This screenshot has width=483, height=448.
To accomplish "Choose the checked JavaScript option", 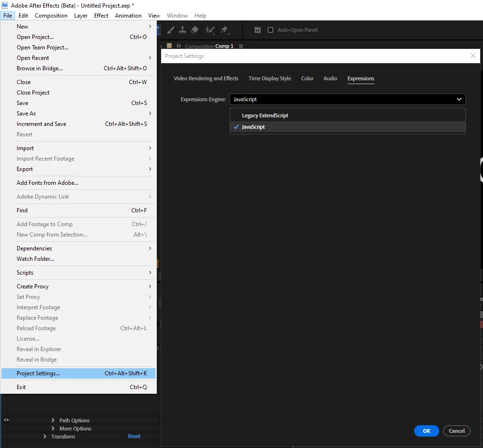I will (x=348, y=127).
